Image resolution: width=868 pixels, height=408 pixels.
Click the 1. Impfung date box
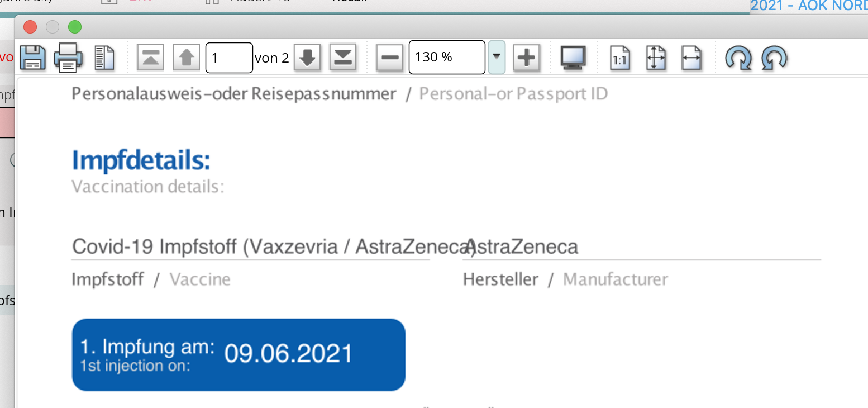click(239, 355)
